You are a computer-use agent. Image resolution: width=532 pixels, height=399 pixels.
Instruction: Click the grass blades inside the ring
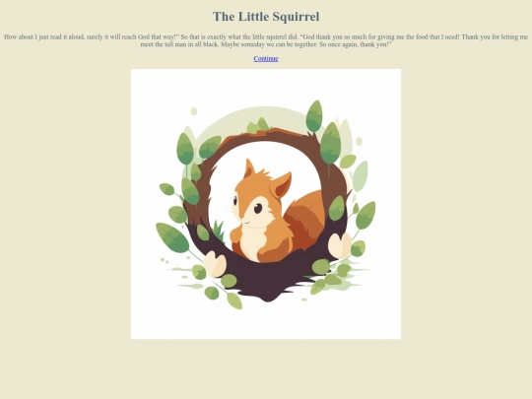(x=218, y=231)
